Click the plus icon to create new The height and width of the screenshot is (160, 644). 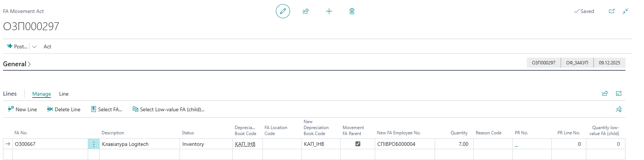(x=329, y=11)
